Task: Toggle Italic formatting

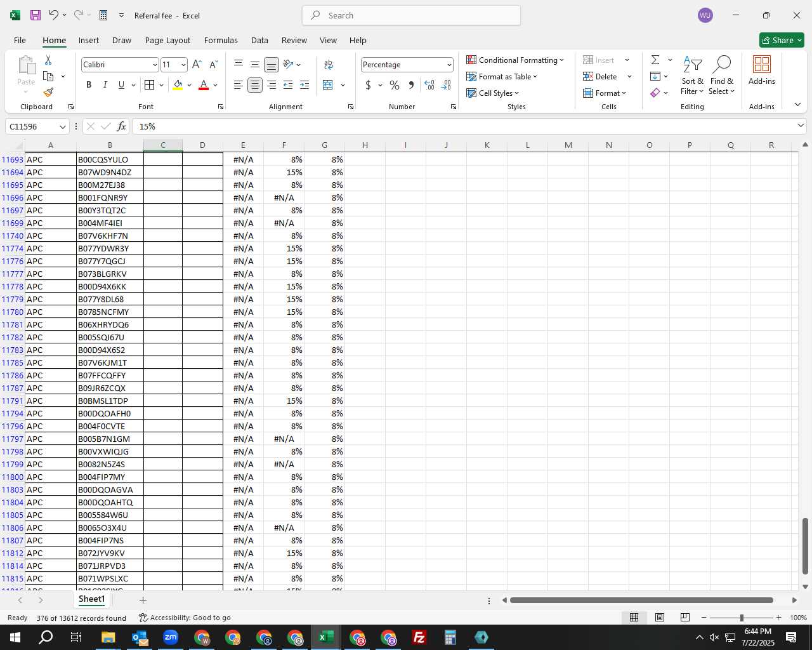Action: [105, 85]
